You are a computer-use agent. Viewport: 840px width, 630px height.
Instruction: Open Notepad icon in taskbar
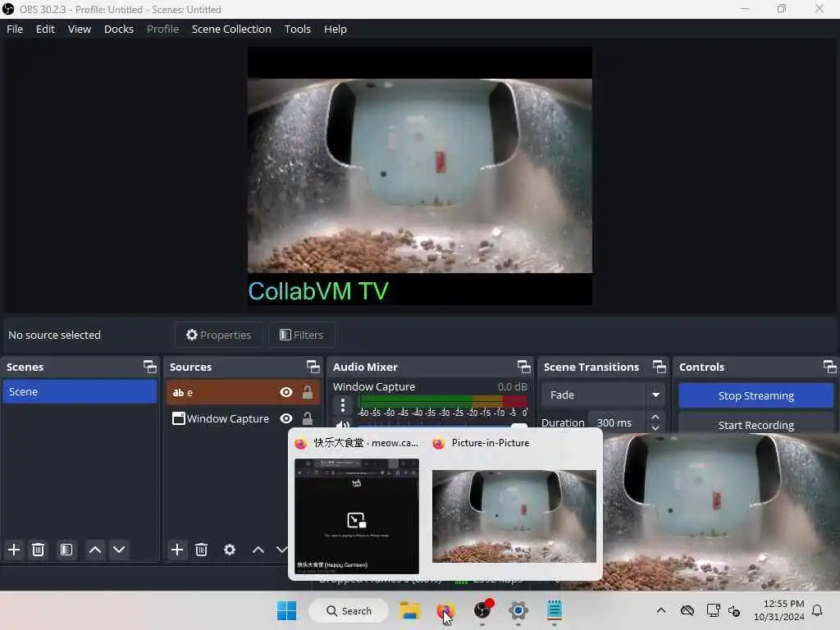click(555, 610)
